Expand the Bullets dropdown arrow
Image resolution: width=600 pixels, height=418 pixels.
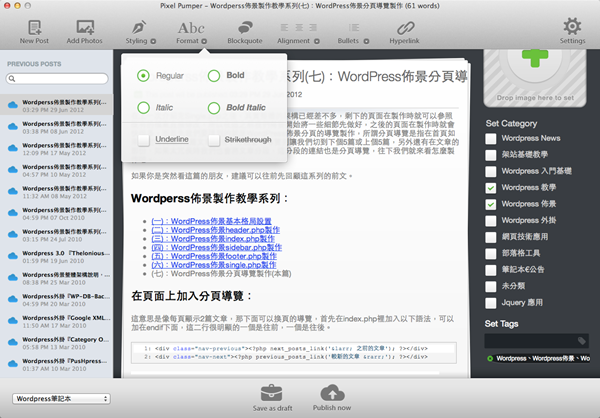click(366, 41)
